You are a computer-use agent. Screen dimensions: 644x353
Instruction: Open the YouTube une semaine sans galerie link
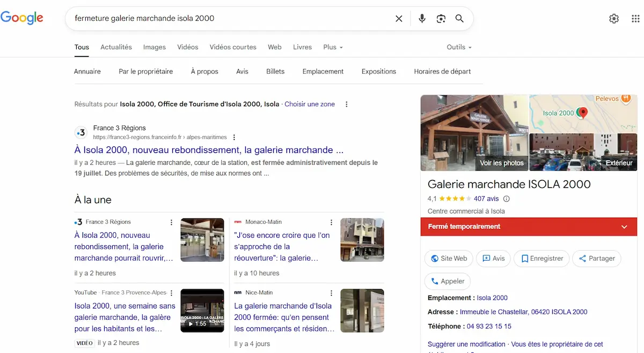tap(125, 317)
